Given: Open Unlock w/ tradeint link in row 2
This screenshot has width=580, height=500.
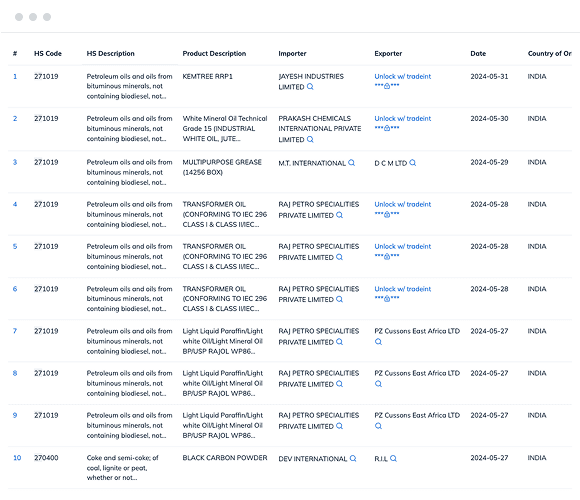Looking at the screenshot, I should tap(402, 118).
